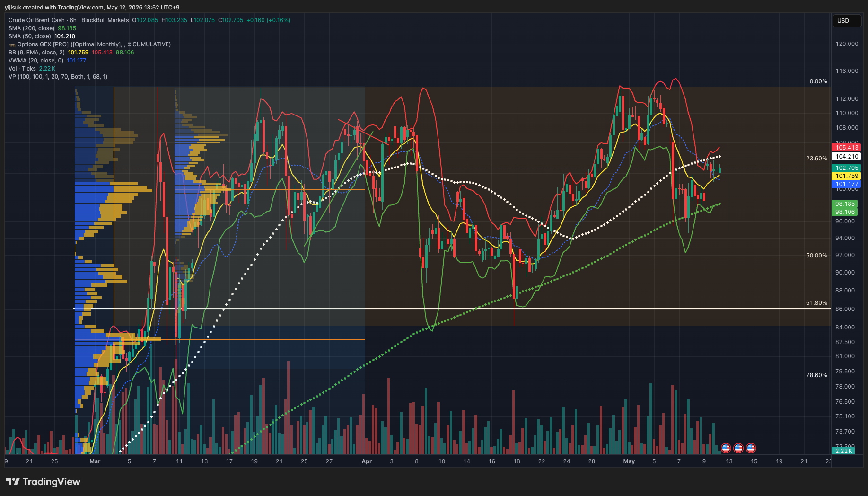Click 120.000 on the price axis
Viewport: 868px width, 496px height.
(847, 44)
